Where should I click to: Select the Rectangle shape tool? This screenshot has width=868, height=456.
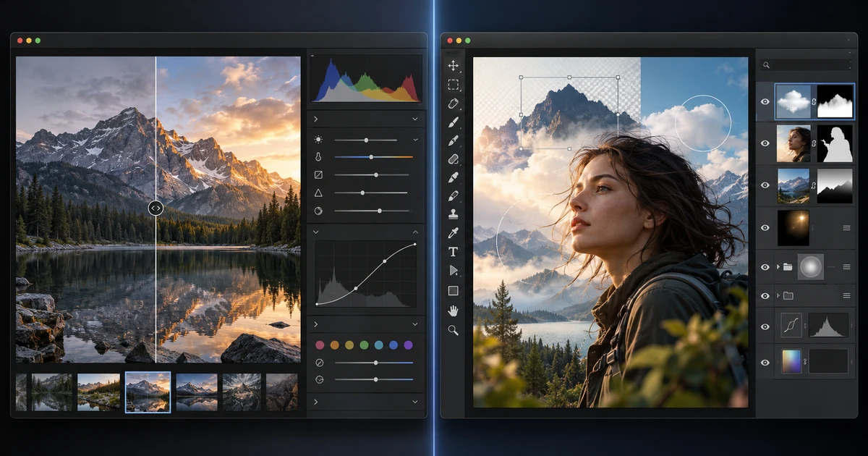pos(454,291)
